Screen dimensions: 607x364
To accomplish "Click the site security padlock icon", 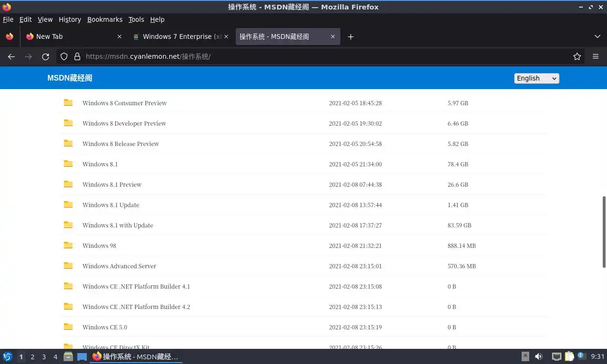I will point(77,56).
